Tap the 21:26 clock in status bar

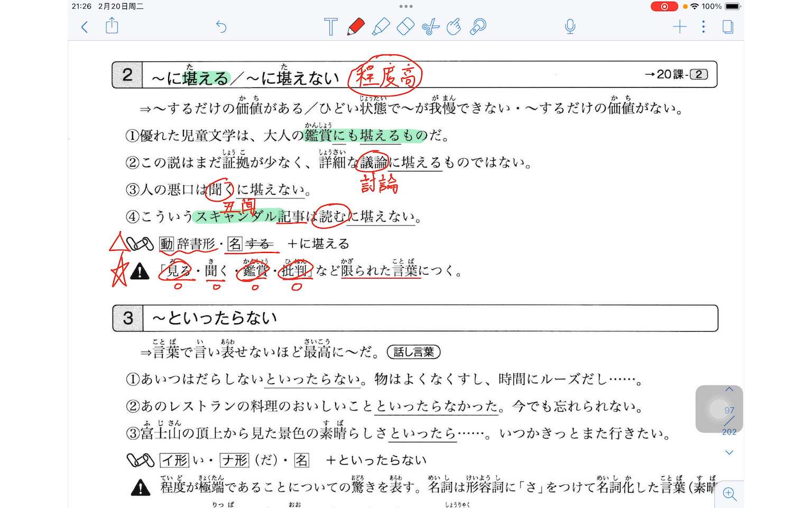[81, 6]
